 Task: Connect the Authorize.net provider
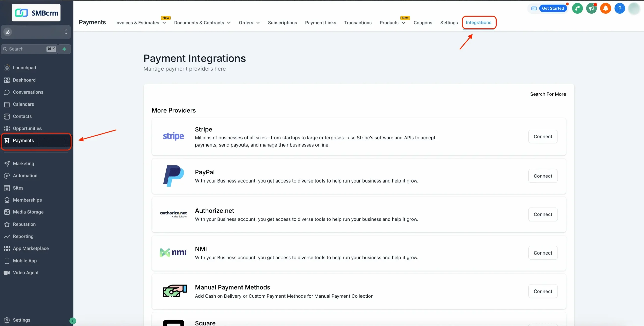(x=543, y=214)
